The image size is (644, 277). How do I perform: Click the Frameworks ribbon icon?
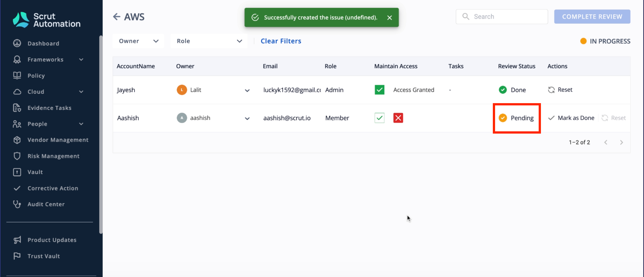(x=17, y=60)
